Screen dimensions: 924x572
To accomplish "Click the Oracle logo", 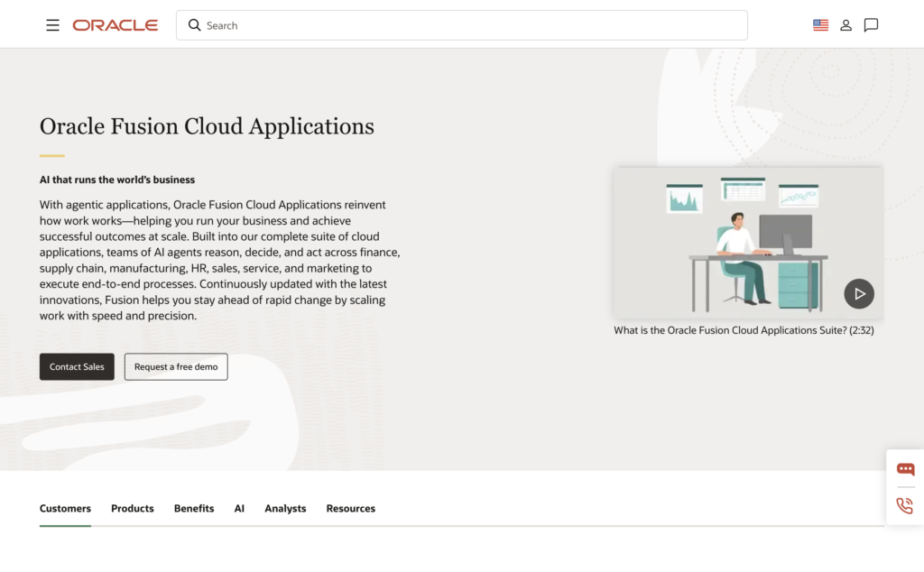I will point(115,25).
